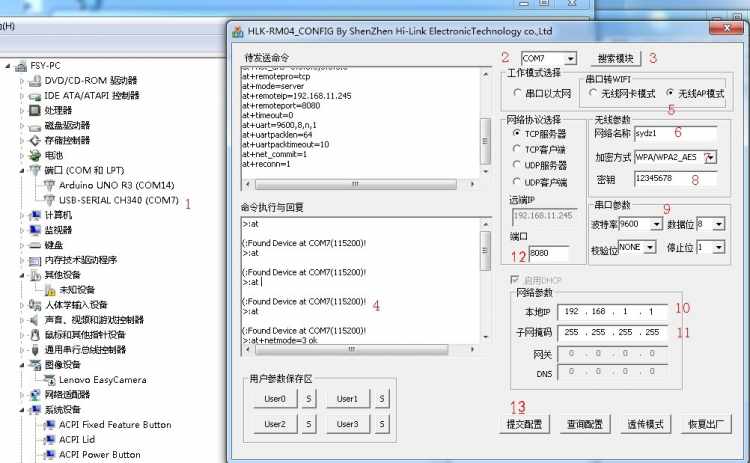This screenshot has width=750, height=463.
Task: Open the 停止位 dropdown
Action: click(719, 247)
